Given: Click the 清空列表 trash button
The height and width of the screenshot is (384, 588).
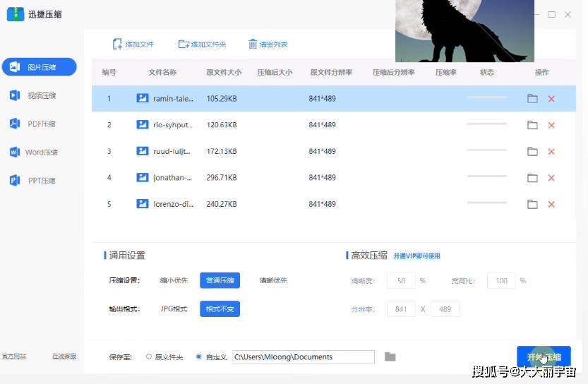Looking at the screenshot, I should pyautogui.click(x=268, y=44).
